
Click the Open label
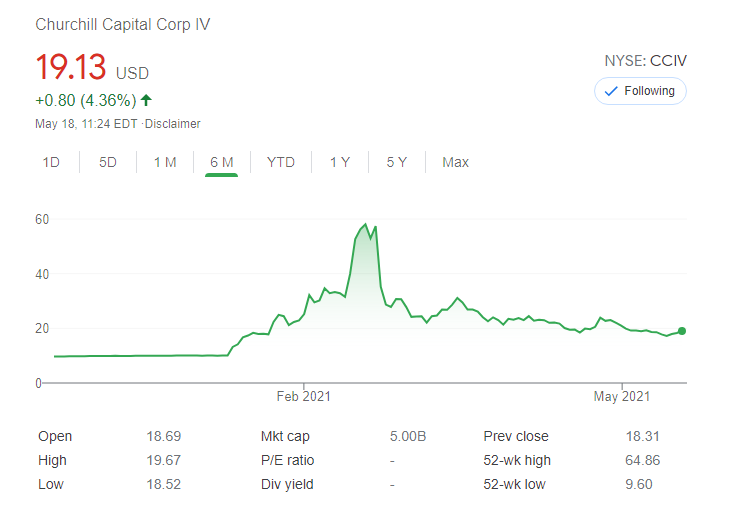pyautogui.click(x=55, y=436)
